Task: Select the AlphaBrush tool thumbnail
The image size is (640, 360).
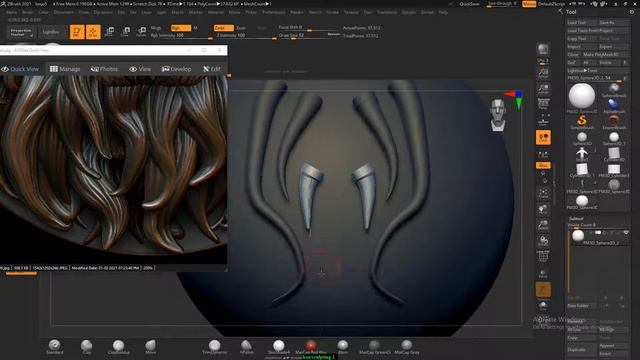Action: tap(614, 106)
